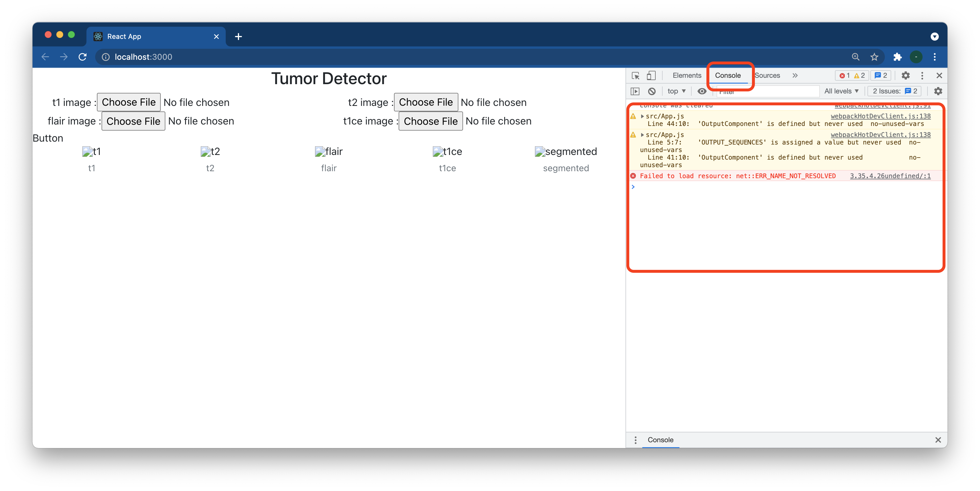Switch to the Elements tab
The height and width of the screenshot is (491, 980).
tap(687, 76)
